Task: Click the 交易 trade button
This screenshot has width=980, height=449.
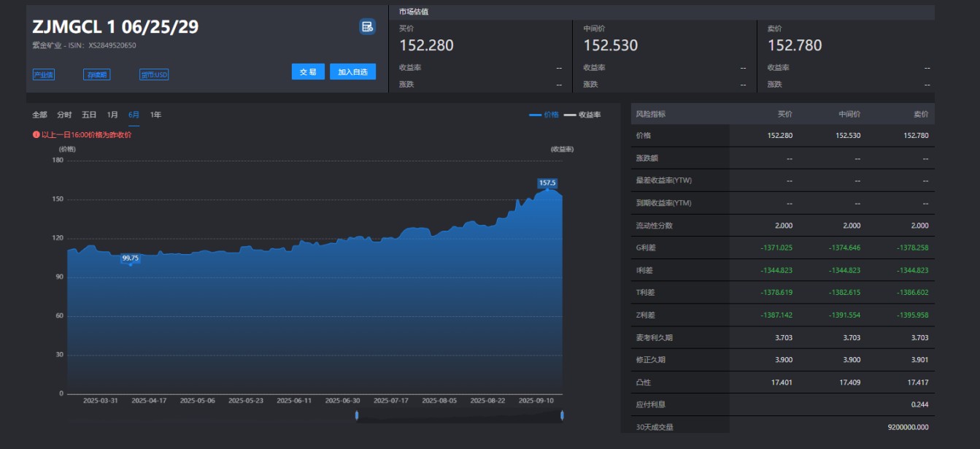Action: pyautogui.click(x=308, y=72)
